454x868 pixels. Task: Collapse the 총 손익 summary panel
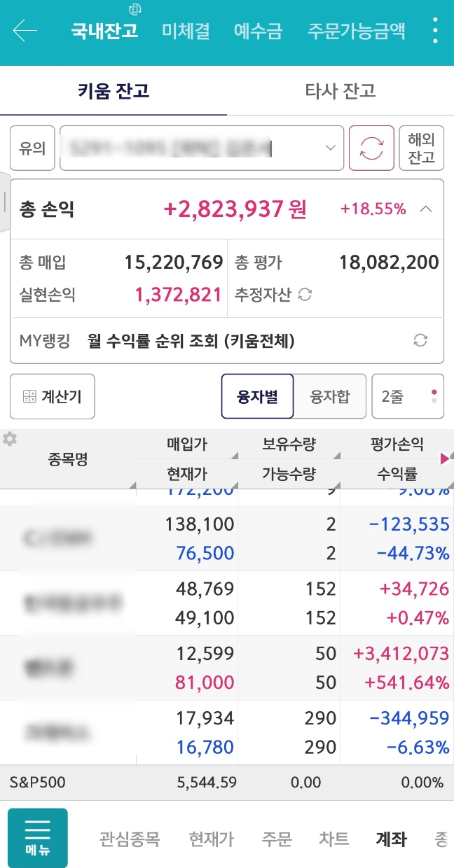425,209
